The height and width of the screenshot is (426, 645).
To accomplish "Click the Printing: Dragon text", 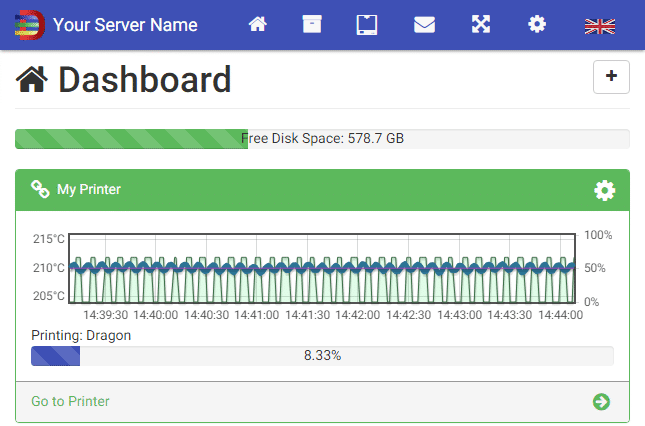I will [81, 336].
